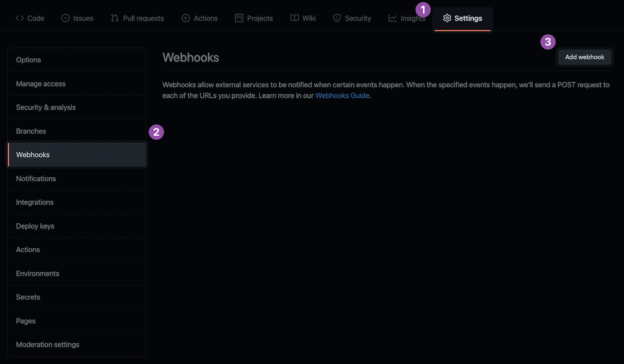Open Deploy keys settings
The width and height of the screenshot is (624, 364).
[76, 226]
